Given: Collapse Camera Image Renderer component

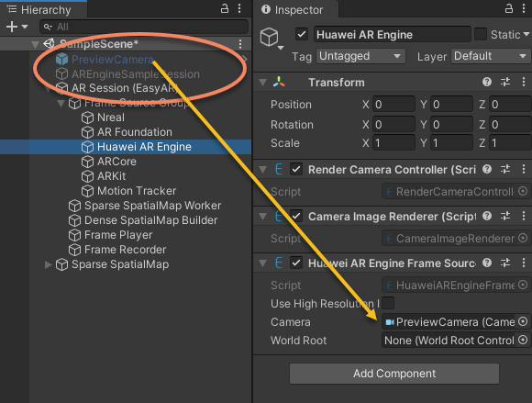Looking at the screenshot, I should (x=262, y=217).
